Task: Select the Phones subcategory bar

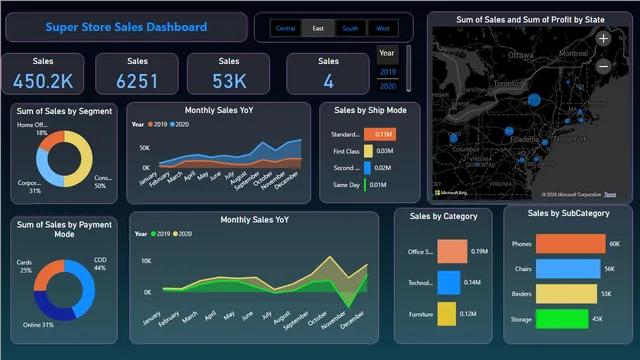Action: 571,244
